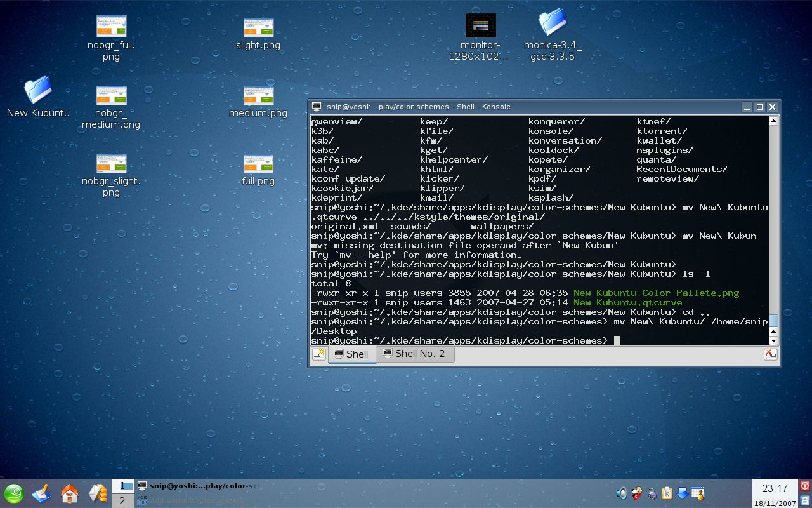
Task: Click the red logout power button
Action: (x=805, y=486)
